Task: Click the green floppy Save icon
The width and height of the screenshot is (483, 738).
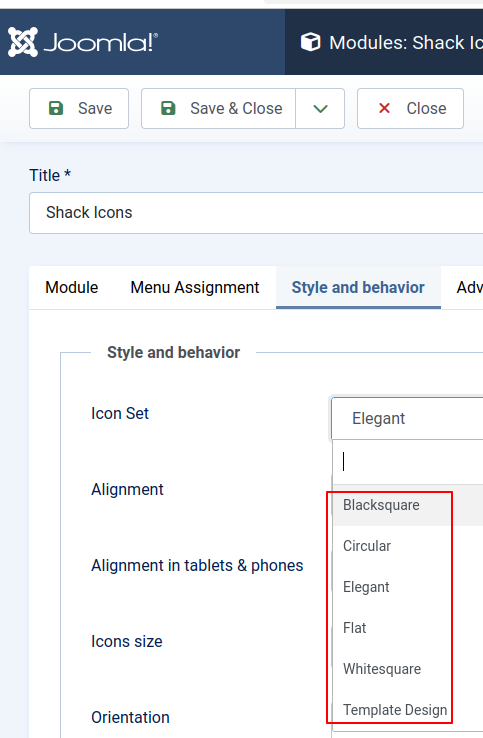Action: (x=56, y=108)
